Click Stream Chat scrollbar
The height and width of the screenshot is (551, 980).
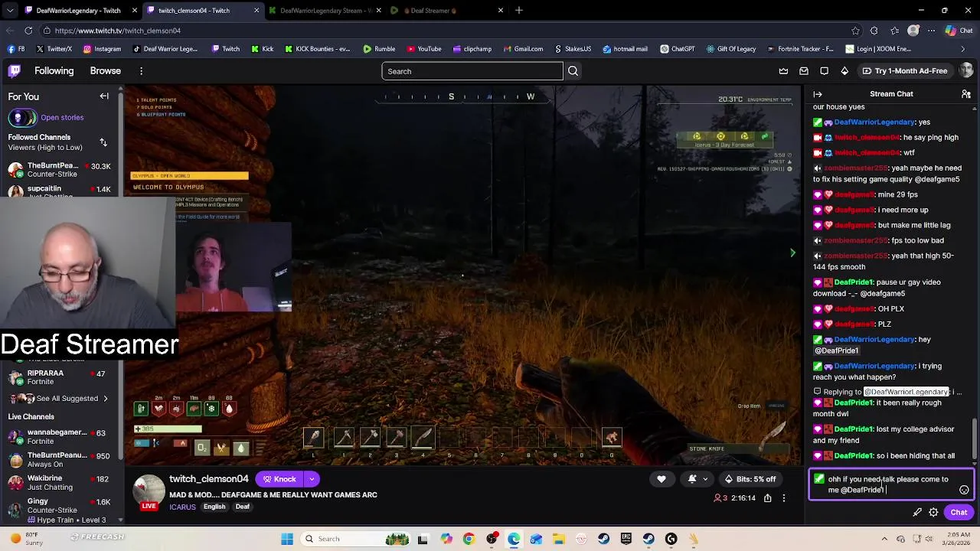(974, 439)
